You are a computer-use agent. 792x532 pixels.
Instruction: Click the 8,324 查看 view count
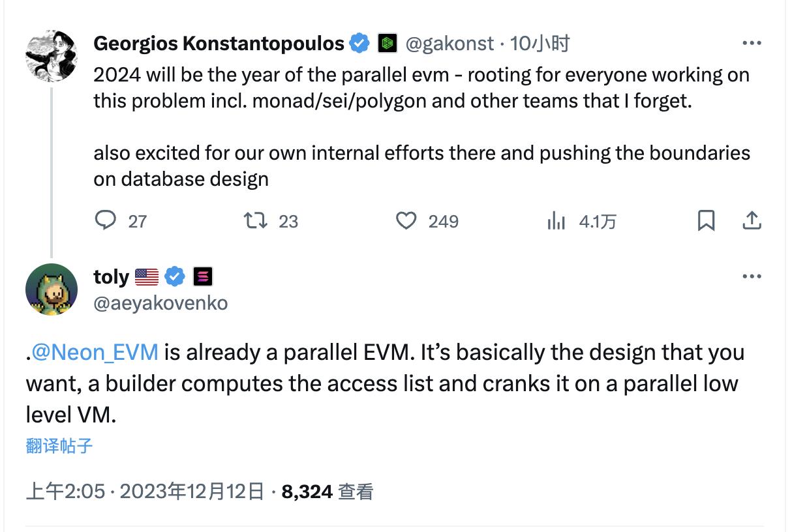tap(327, 491)
